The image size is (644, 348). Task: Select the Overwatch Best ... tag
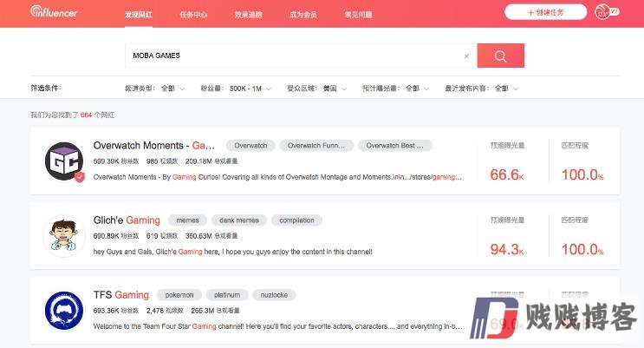pyautogui.click(x=394, y=146)
